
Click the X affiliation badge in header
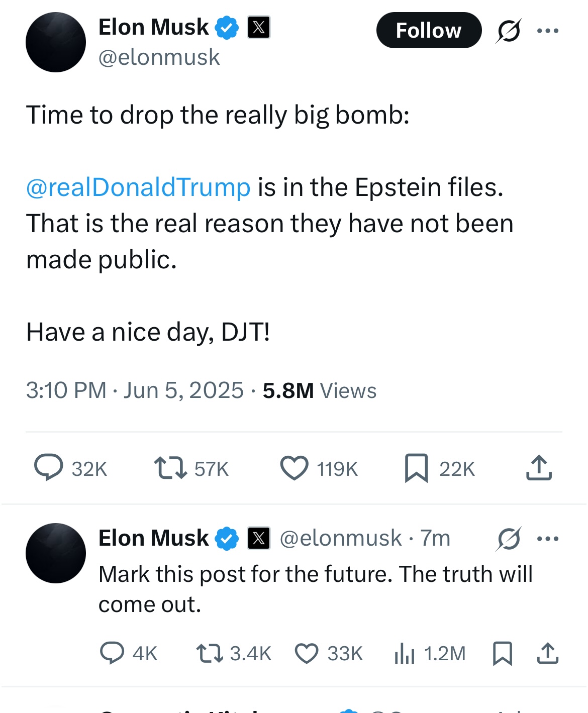click(259, 28)
